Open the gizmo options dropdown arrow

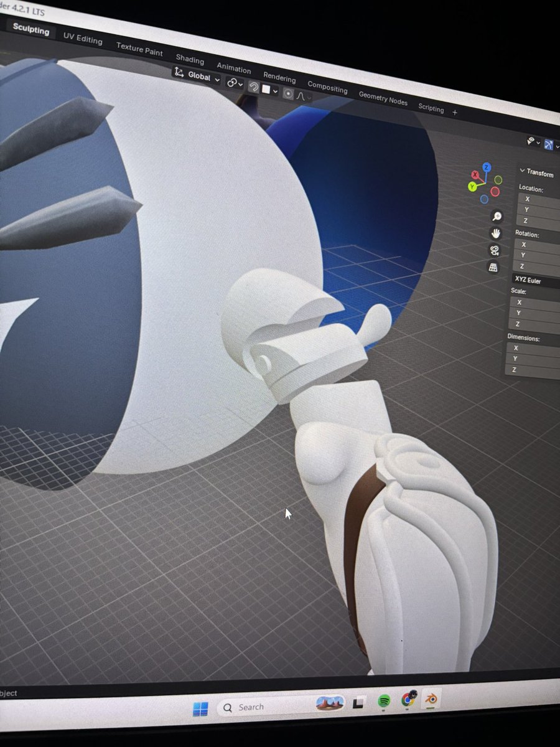click(x=557, y=147)
